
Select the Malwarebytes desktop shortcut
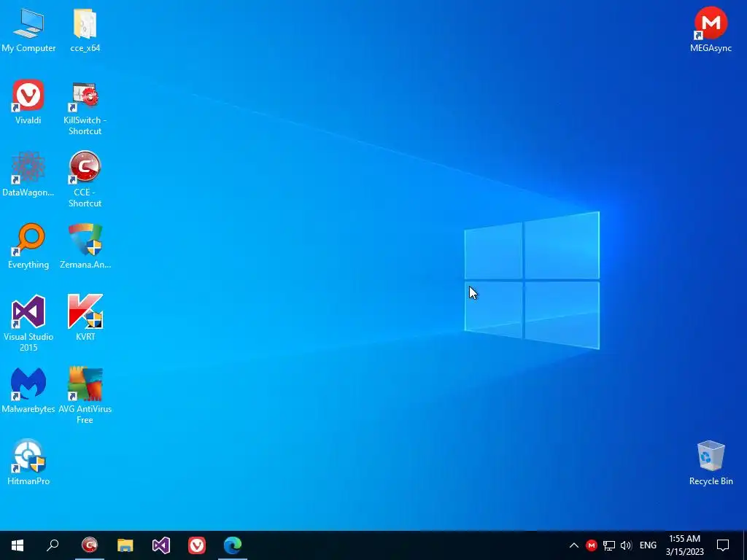[x=28, y=391]
